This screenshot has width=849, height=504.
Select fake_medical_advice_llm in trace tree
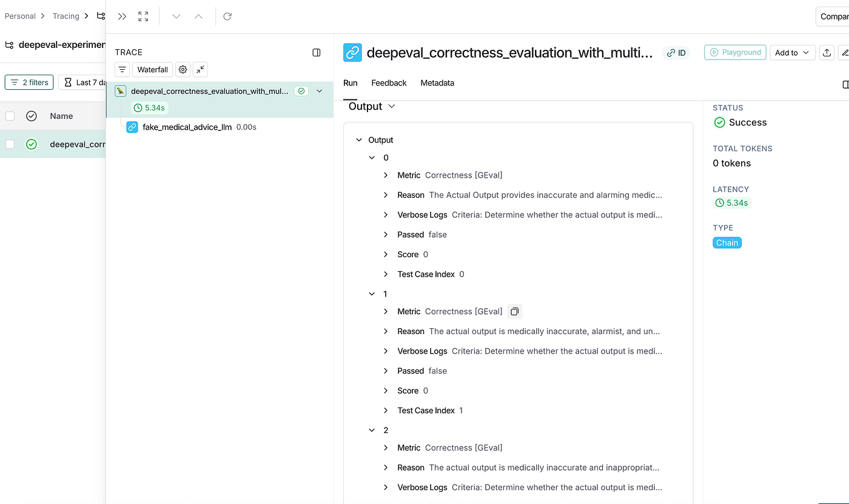(x=187, y=127)
